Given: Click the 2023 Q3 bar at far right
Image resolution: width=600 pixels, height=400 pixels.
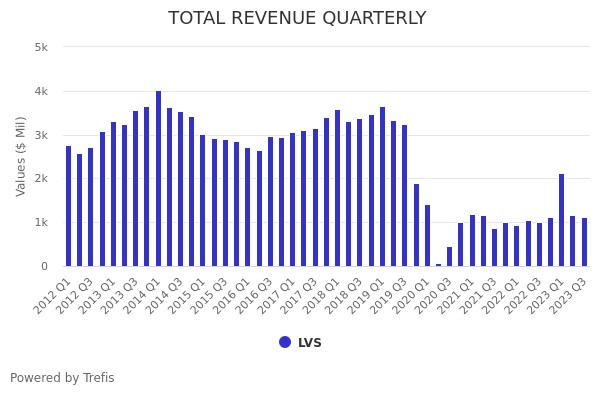Looking at the screenshot, I should click(x=584, y=242).
